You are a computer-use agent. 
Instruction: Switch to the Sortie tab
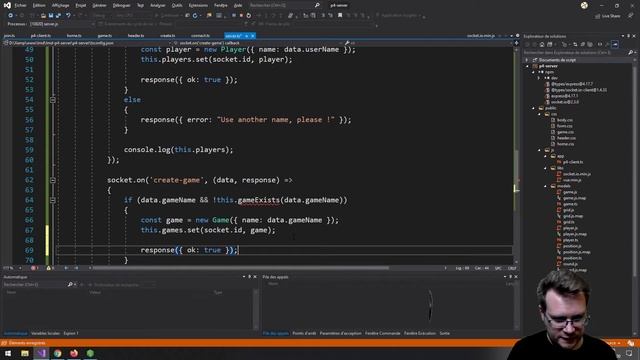pos(444,333)
